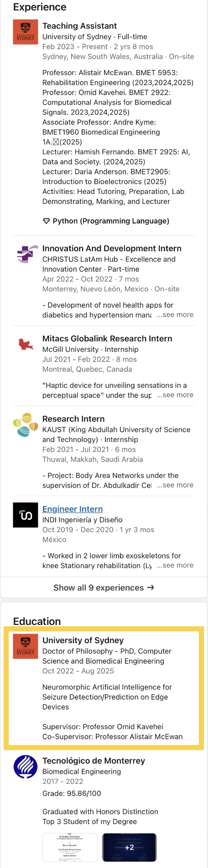
Task: Open University of Sydney logo in Experience
Action: [26, 32]
